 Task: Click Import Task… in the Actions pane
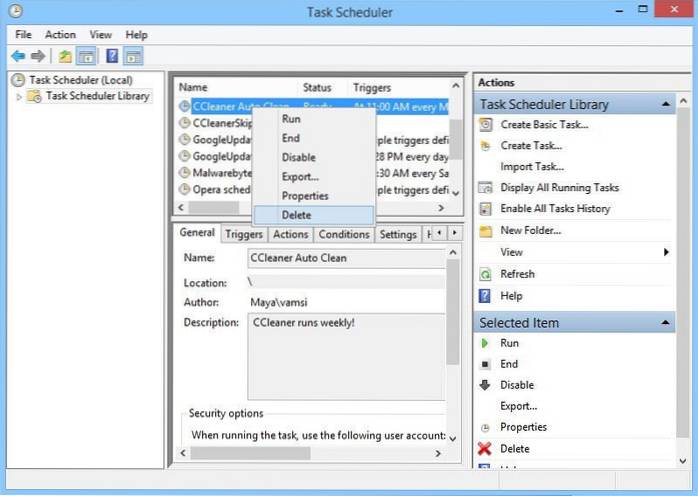[x=532, y=167]
